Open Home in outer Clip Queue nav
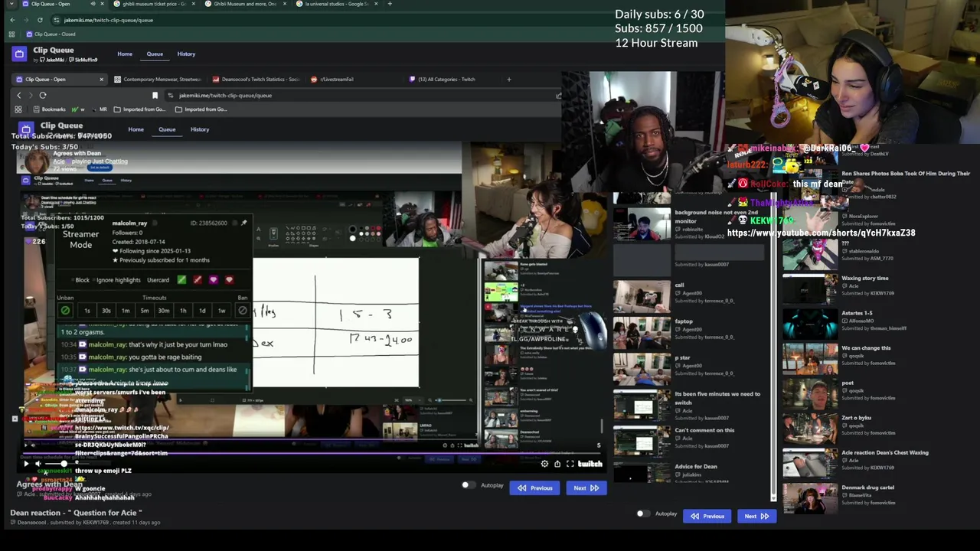The image size is (980, 551). tap(125, 54)
